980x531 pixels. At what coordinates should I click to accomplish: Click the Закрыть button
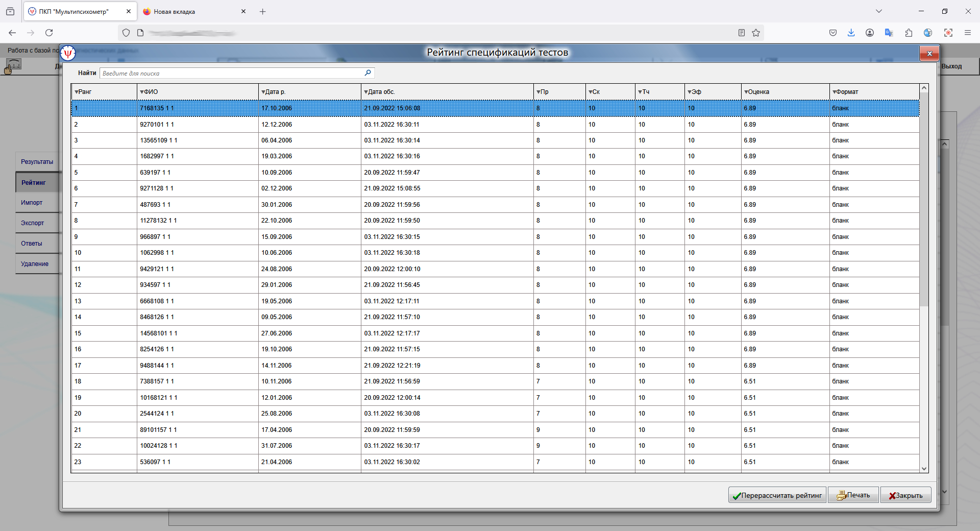coord(905,495)
